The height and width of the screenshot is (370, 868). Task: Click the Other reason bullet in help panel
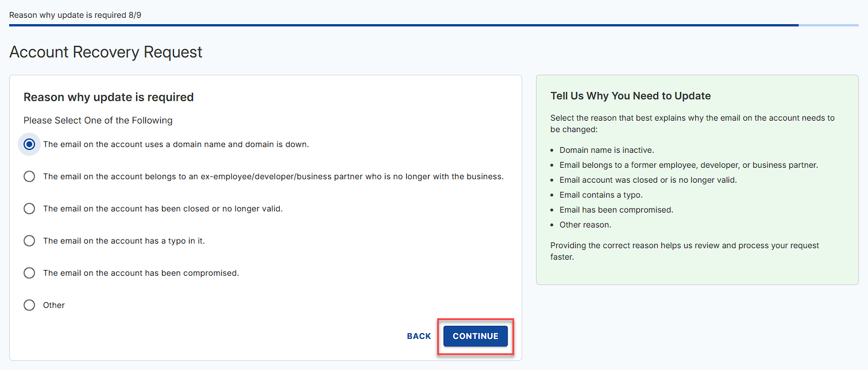click(x=585, y=225)
